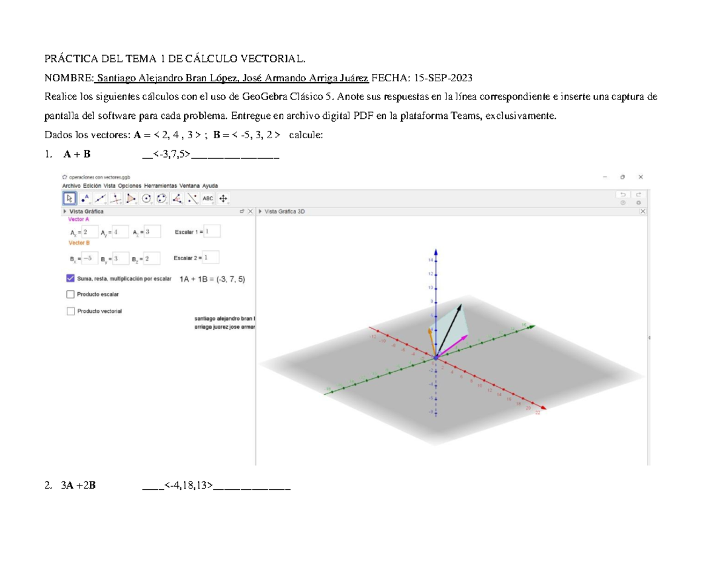This screenshot has height=562, width=728.
Task: Select the Line tool
Action: click(x=101, y=198)
